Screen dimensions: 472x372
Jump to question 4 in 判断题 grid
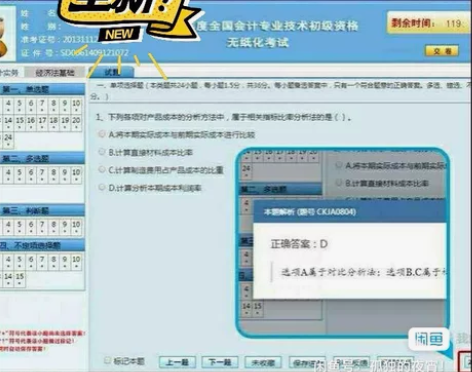[8, 227]
